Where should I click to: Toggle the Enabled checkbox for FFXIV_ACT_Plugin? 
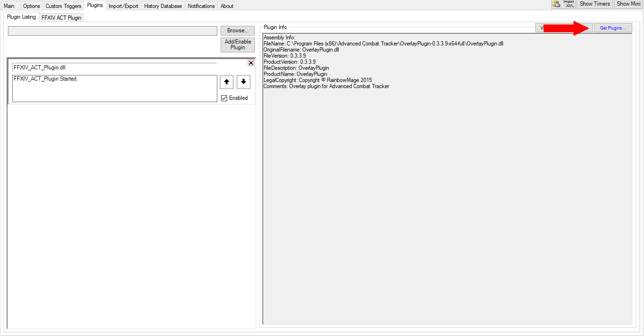coord(224,98)
